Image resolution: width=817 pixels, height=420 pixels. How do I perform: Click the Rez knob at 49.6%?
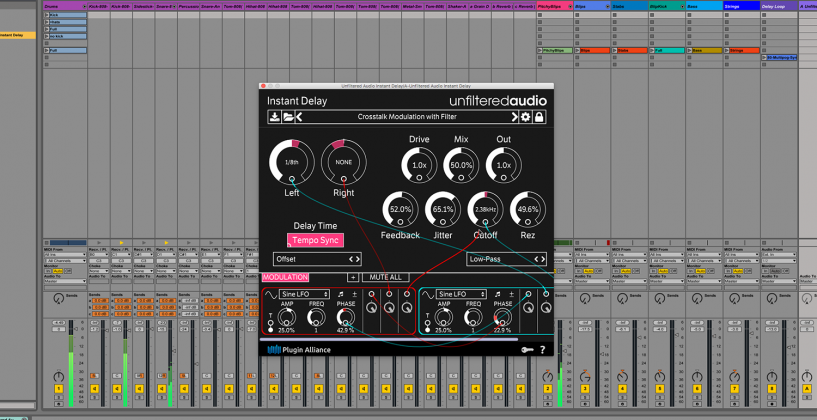tap(528, 209)
